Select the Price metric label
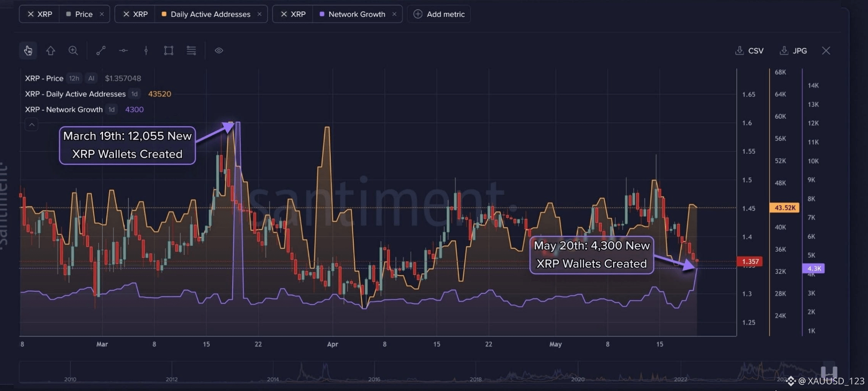This screenshot has height=391, width=868. coord(84,14)
